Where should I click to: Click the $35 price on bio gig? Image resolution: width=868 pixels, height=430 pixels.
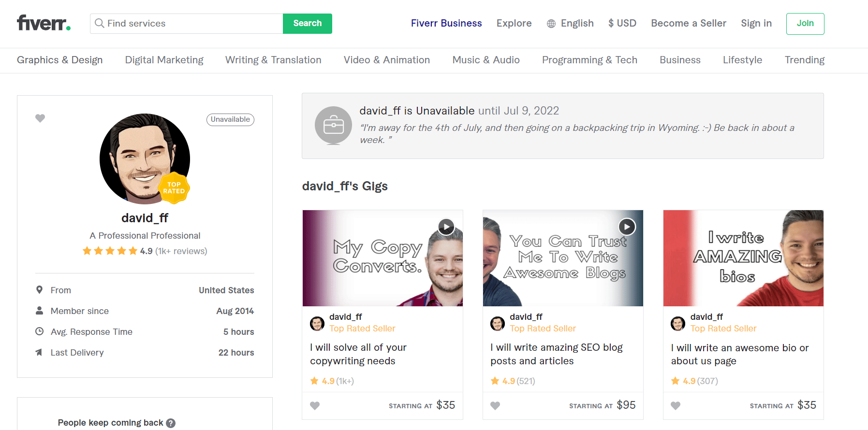pos(807,405)
